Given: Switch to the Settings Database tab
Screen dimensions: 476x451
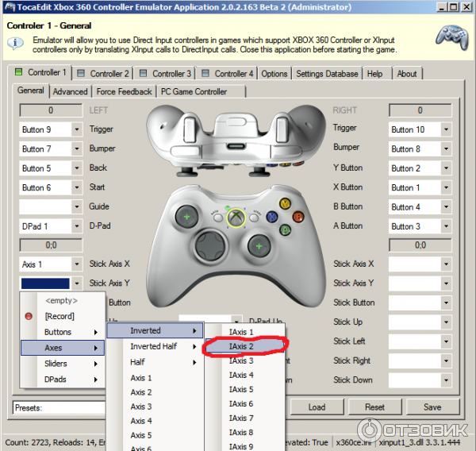Looking at the screenshot, I should (x=327, y=74).
